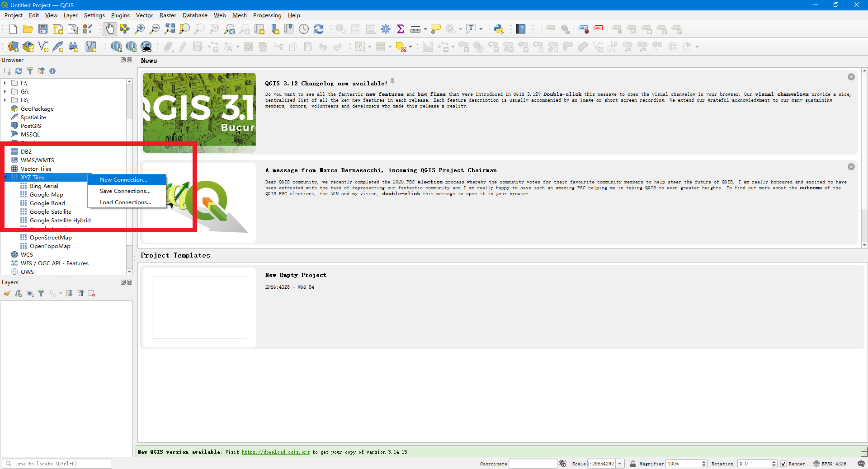Open the measure tool dropdown arrow

point(425,29)
